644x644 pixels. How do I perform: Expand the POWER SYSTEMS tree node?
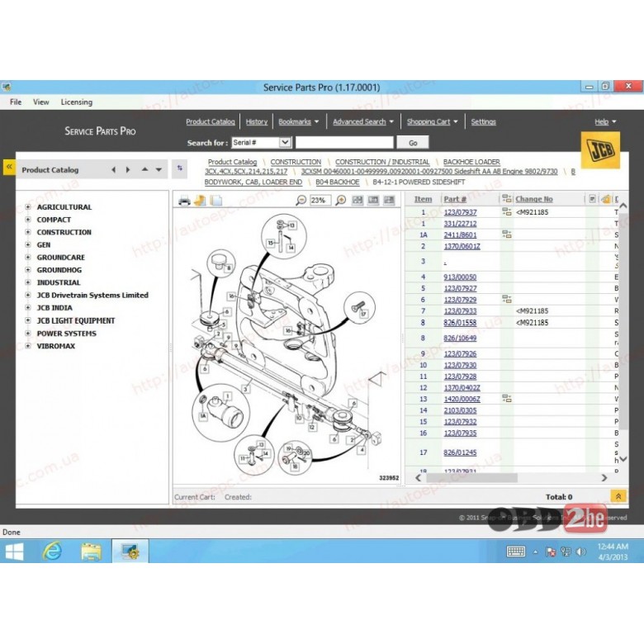tap(28, 334)
